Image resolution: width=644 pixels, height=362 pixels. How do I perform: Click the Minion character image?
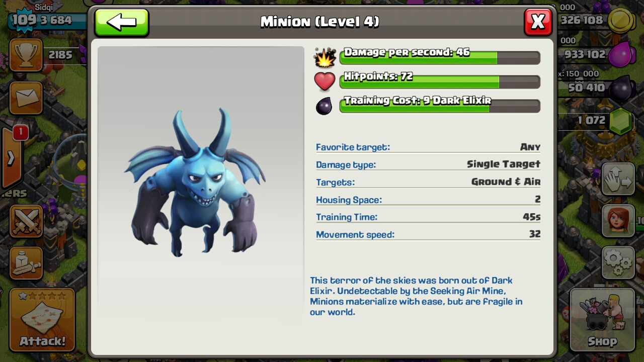coord(195,182)
